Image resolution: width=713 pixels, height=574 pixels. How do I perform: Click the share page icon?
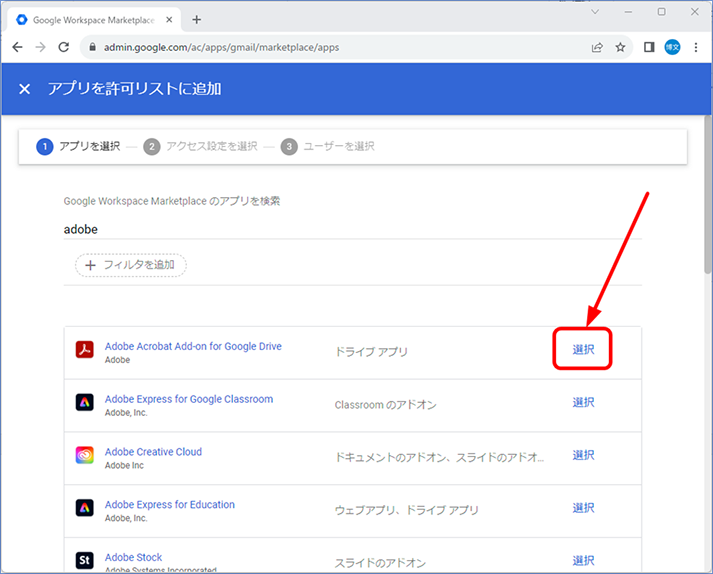coord(597,47)
